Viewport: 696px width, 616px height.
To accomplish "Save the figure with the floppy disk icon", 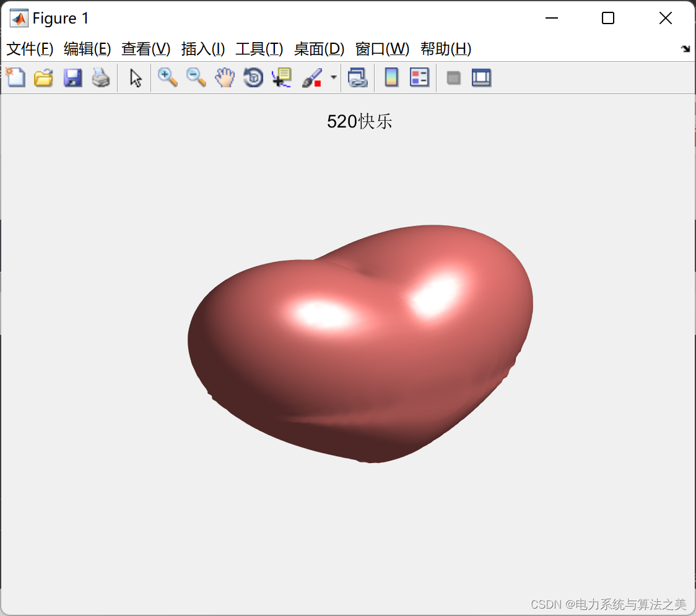I will click(x=73, y=77).
